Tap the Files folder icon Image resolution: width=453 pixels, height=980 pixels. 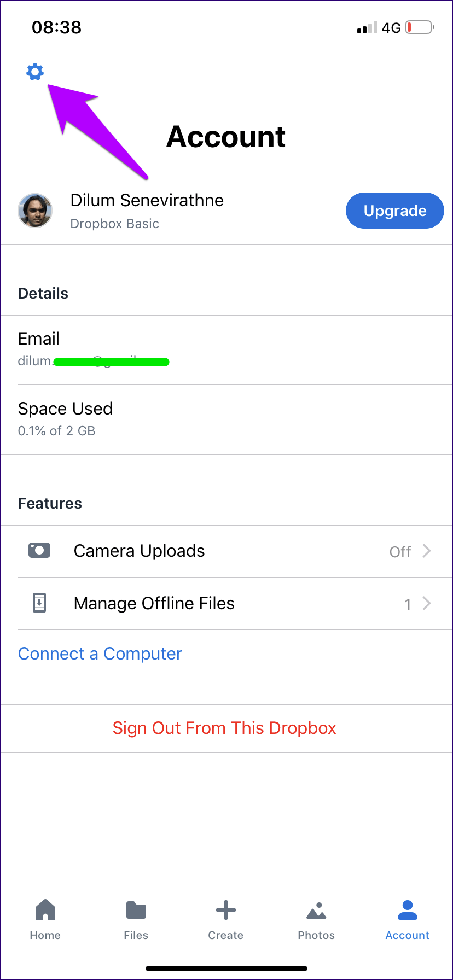pos(136,910)
